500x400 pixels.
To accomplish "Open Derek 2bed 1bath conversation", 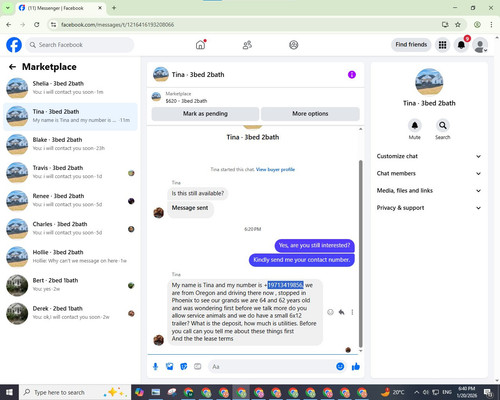I will click(70, 313).
